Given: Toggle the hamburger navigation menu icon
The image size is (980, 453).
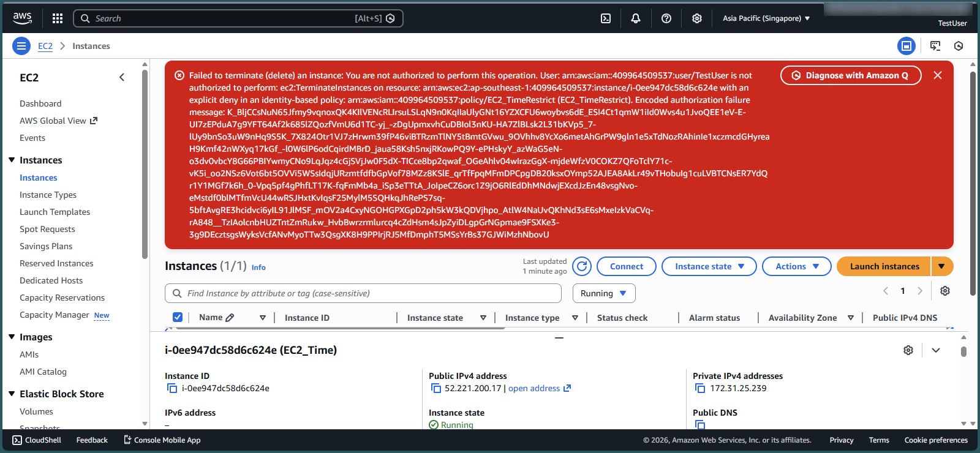Looking at the screenshot, I should [21, 46].
